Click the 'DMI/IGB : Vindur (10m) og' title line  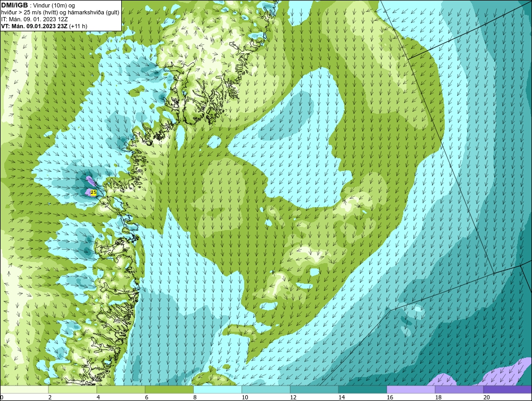pos(38,5)
